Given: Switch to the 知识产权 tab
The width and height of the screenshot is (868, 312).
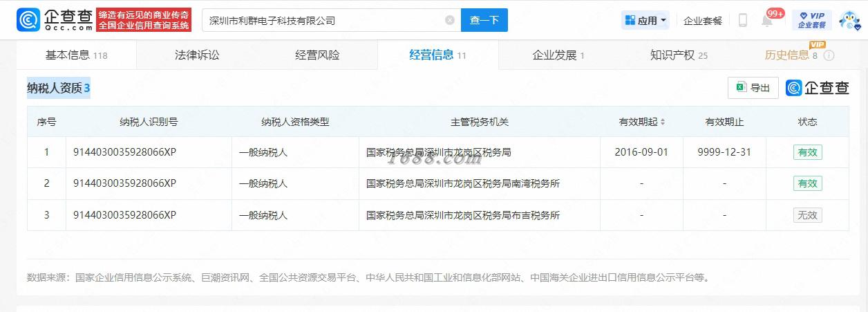Looking at the screenshot, I should tap(679, 55).
